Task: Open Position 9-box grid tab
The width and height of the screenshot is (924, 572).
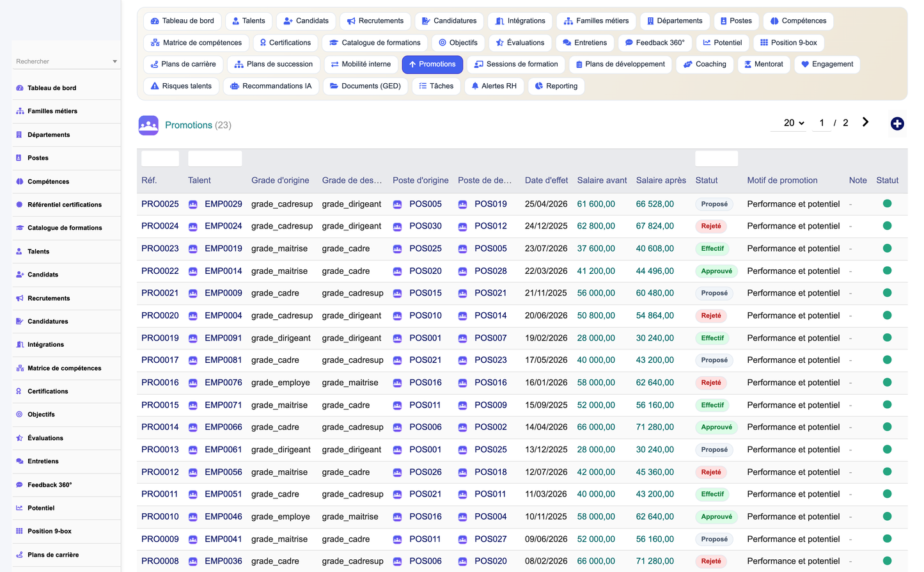Action: 788,43
